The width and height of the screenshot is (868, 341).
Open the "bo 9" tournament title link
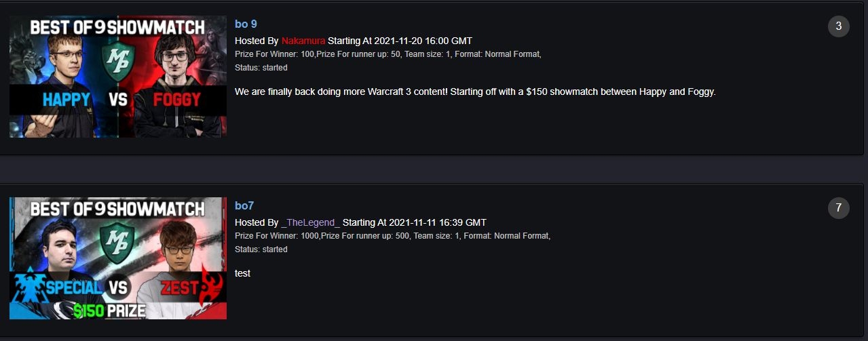pos(246,24)
